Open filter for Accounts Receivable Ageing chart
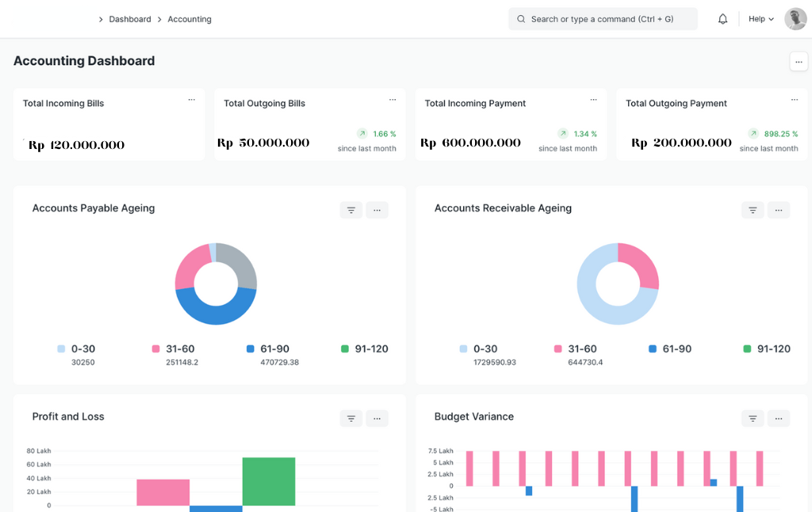 [753, 210]
